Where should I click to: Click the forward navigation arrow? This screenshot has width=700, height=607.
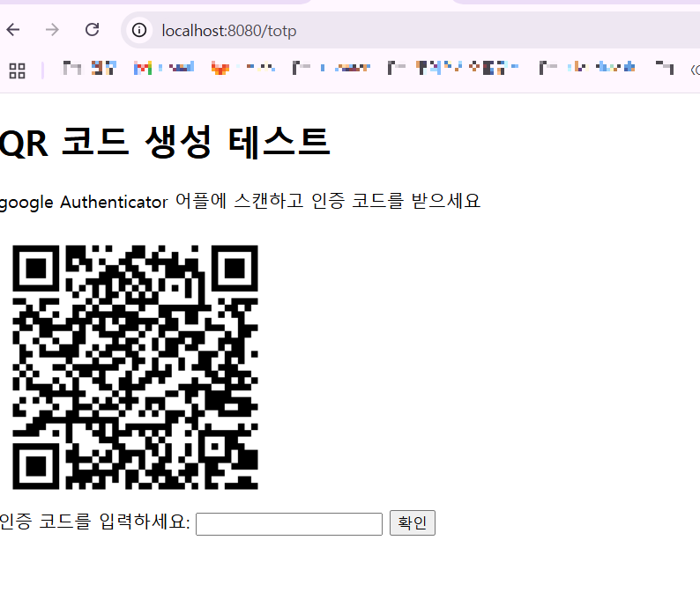pyautogui.click(x=52, y=30)
